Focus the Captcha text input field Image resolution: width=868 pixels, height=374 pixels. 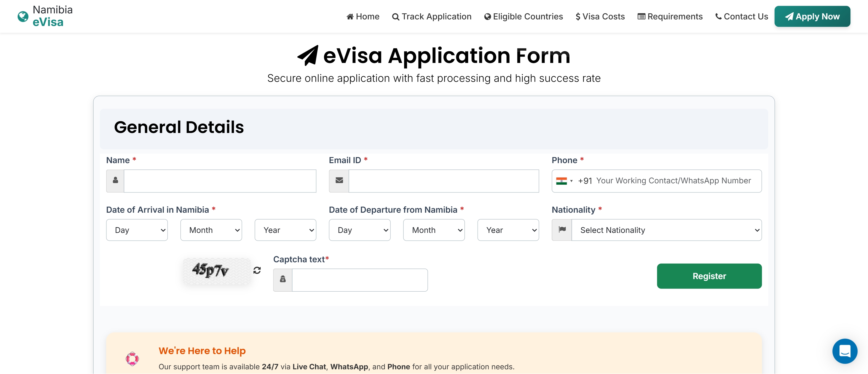click(360, 280)
